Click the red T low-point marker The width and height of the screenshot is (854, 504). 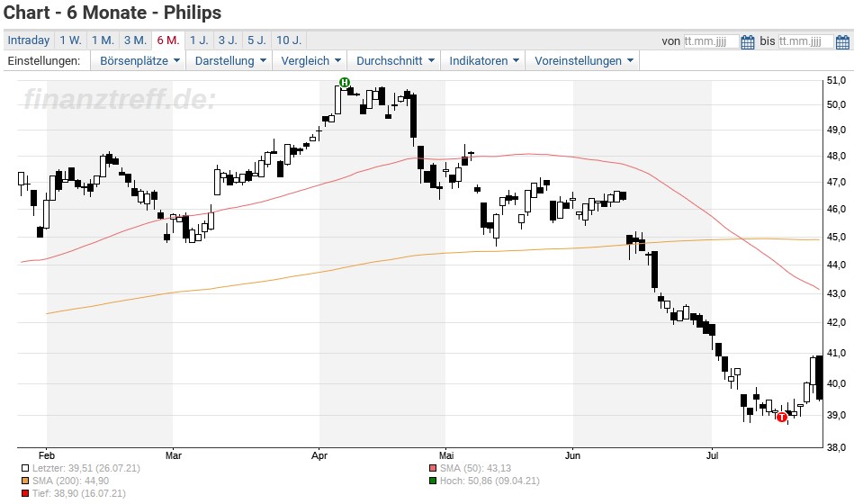click(782, 418)
